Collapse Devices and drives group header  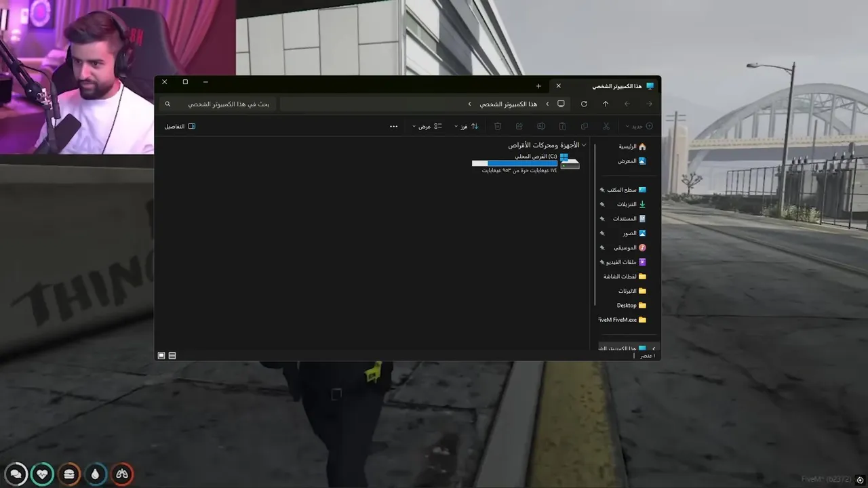click(584, 145)
